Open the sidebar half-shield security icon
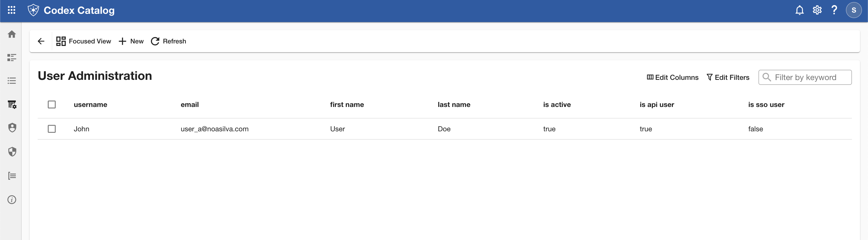The height and width of the screenshot is (240, 868). click(12, 152)
